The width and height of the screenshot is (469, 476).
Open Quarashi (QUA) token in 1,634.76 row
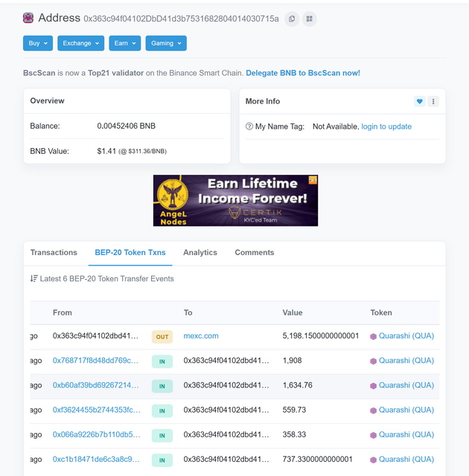406,385
